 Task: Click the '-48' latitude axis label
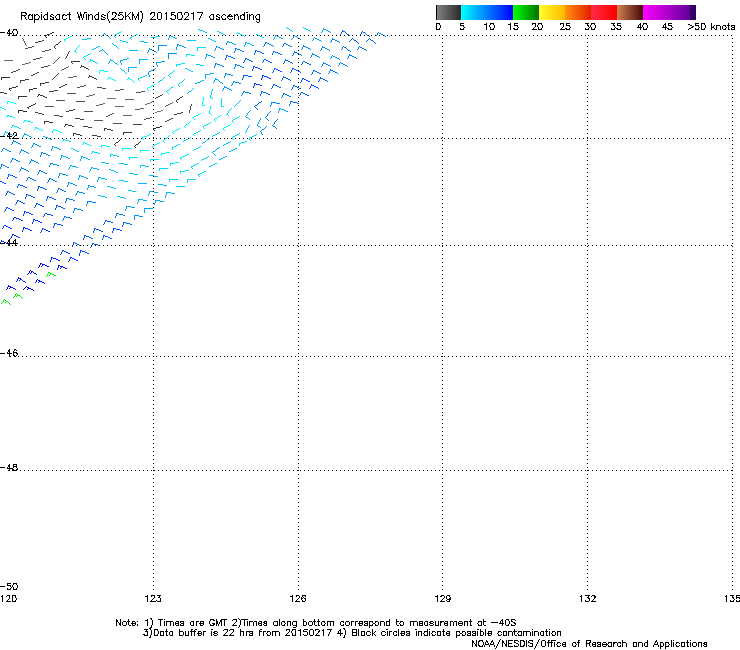point(9,467)
